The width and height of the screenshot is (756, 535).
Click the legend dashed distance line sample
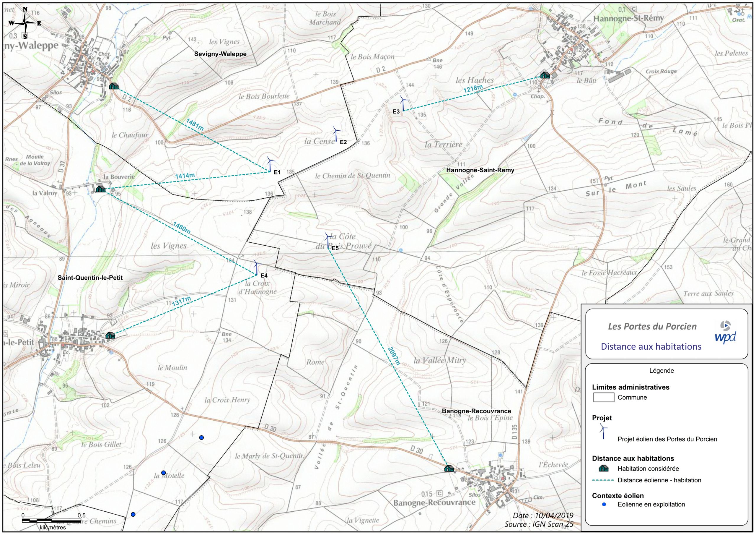(603, 480)
